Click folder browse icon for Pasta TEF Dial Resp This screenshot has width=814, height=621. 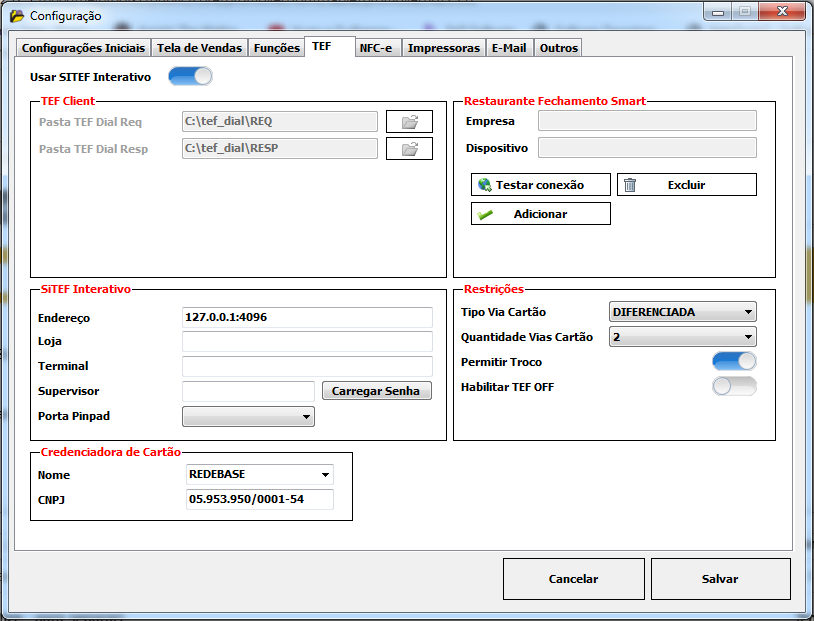(409, 149)
